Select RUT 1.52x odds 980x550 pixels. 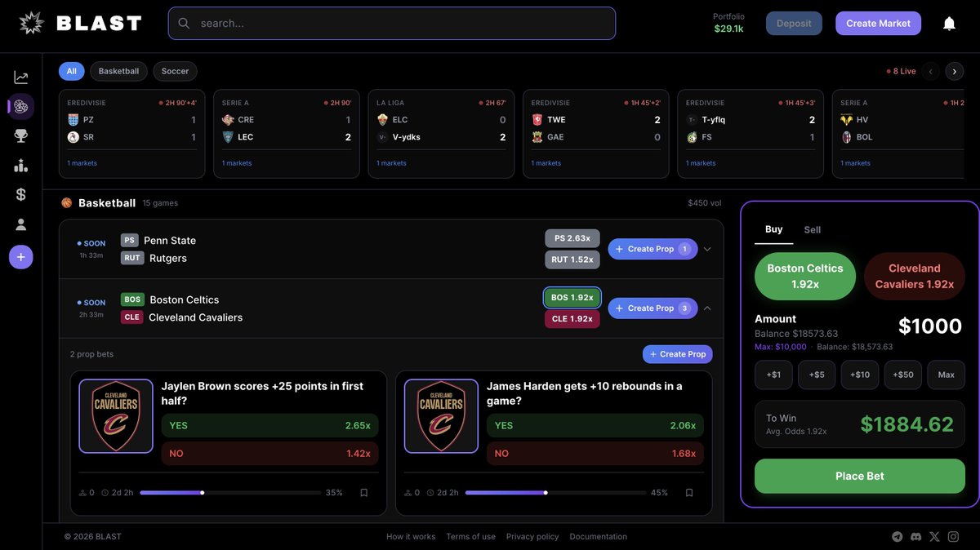[x=572, y=259]
